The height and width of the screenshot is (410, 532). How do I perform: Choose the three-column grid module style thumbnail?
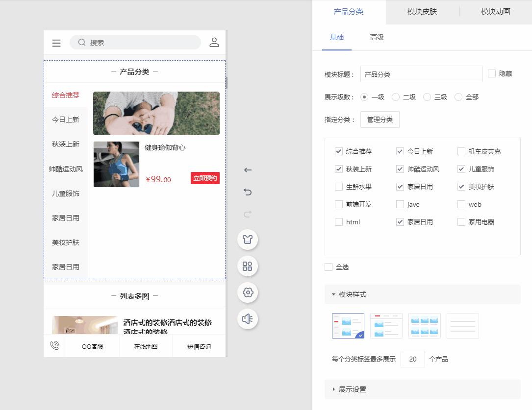pyautogui.click(x=424, y=326)
